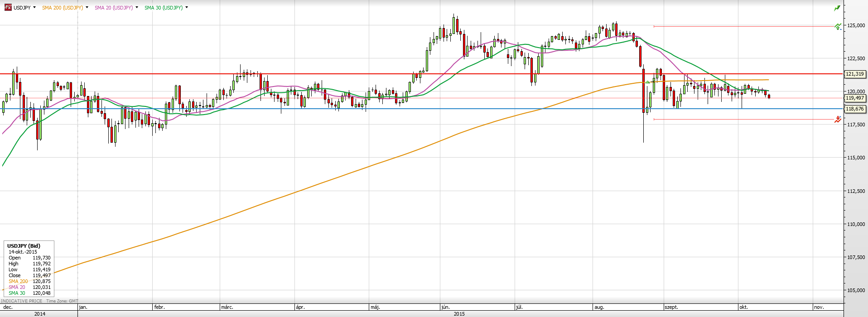This screenshot has width=868, height=317.
Task: Expand the SMA 20 (USDJPY) dropdown arrow
Action: point(137,8)
